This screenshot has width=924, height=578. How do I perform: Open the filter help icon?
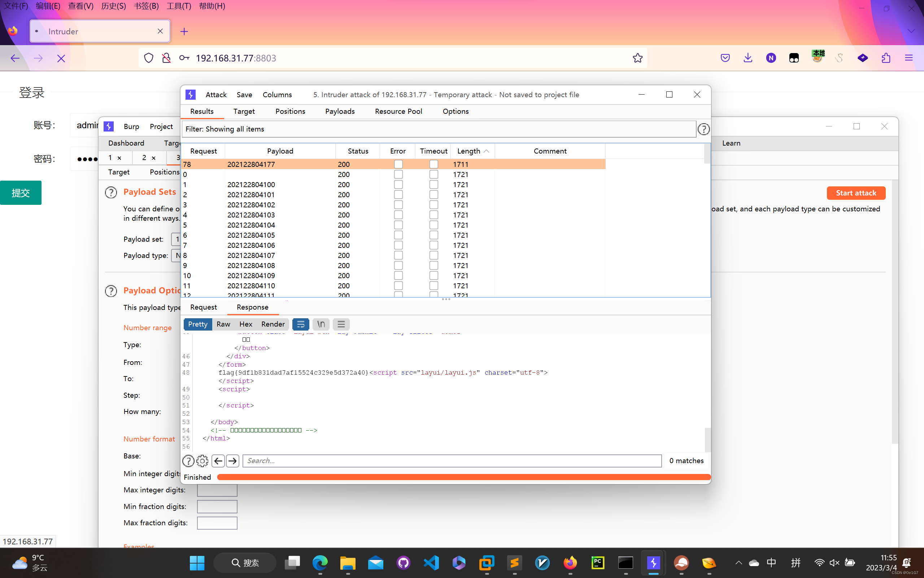[x=703, y=129]
